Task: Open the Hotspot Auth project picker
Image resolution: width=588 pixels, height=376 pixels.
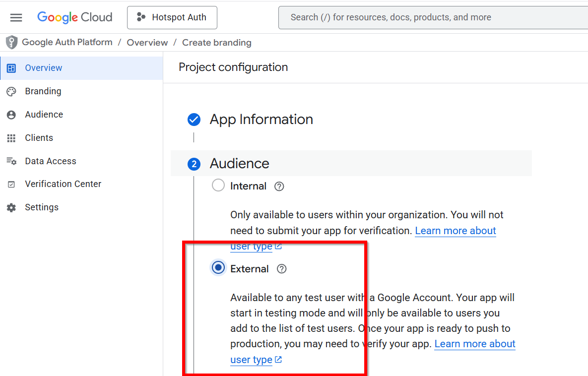Action: click(172, 18)
